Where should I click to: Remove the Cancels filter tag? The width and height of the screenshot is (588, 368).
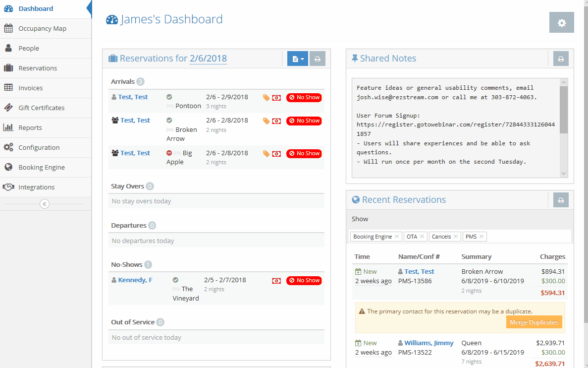456,237
